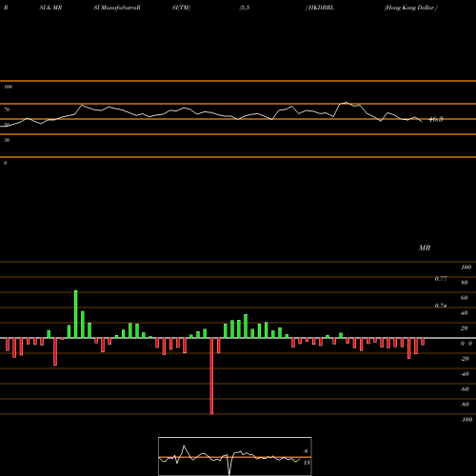Click the -40 label on MR right axis
This screenshot has height=476, width=476.
465,374
